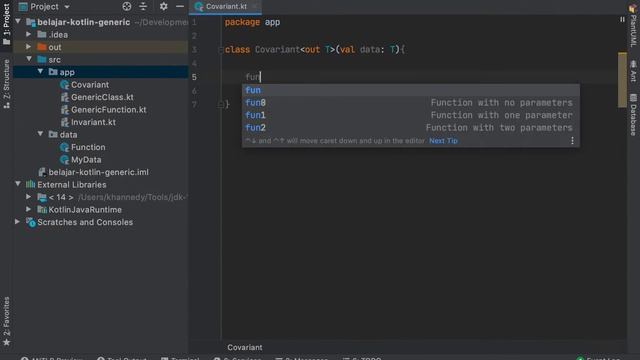
Task: Open the MyData class
Action: (86, 160)
